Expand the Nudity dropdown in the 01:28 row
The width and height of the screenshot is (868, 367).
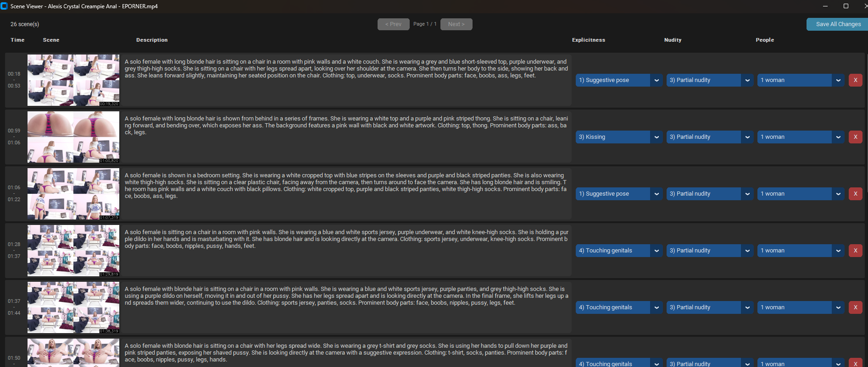click(x=710, y=251)
